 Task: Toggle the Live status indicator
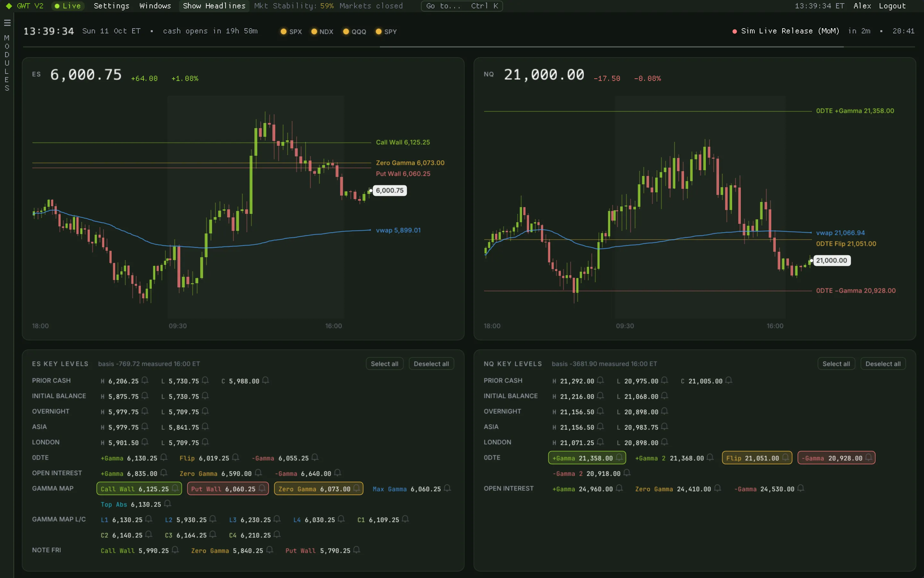[x=68, y=6]
